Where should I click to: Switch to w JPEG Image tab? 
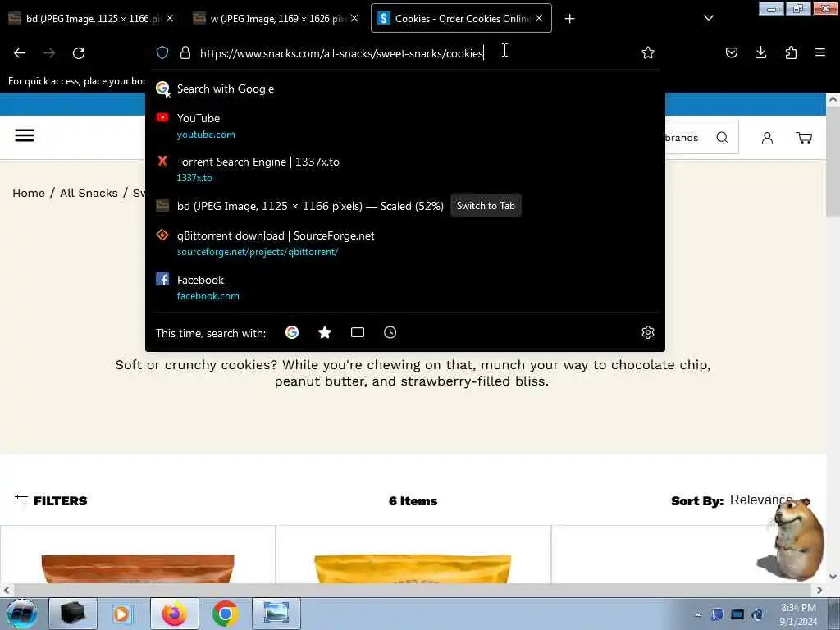[x=276, y=18]
